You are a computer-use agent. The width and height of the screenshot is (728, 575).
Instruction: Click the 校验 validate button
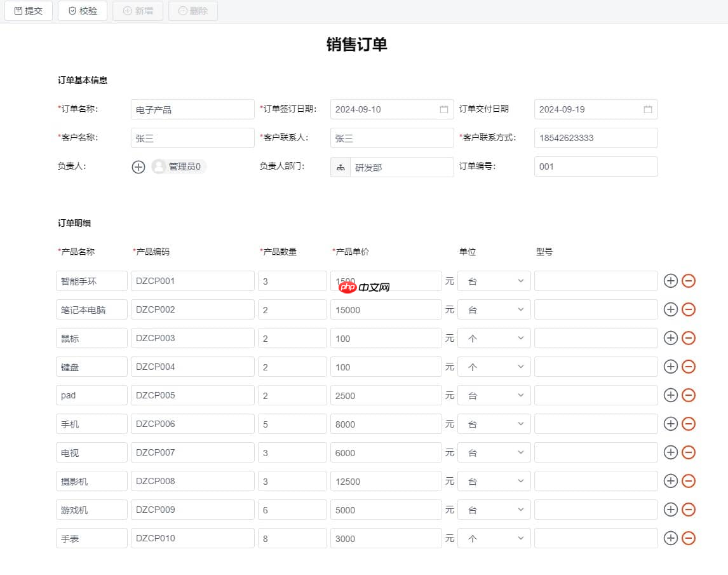point(81,11)
